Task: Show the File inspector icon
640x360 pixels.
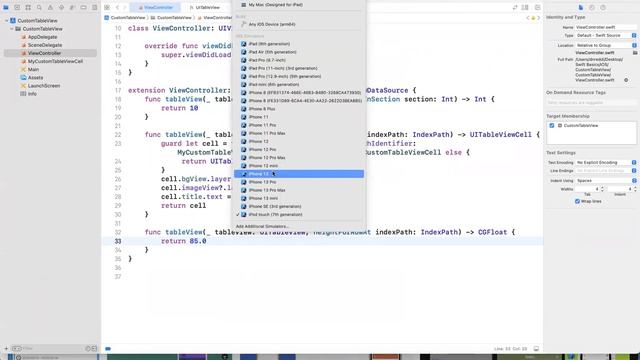Action: (x=580, y=7)
